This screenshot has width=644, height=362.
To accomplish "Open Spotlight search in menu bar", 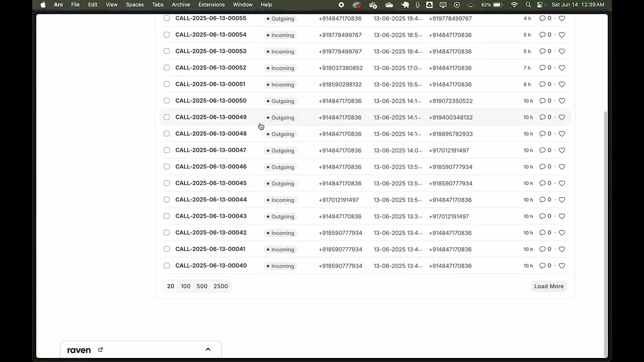I will click(528, 5).
